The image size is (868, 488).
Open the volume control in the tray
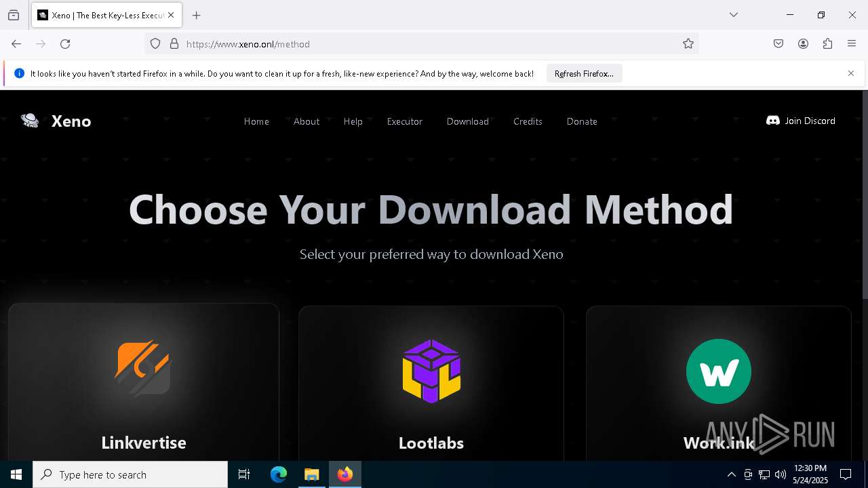pos(781,474)
